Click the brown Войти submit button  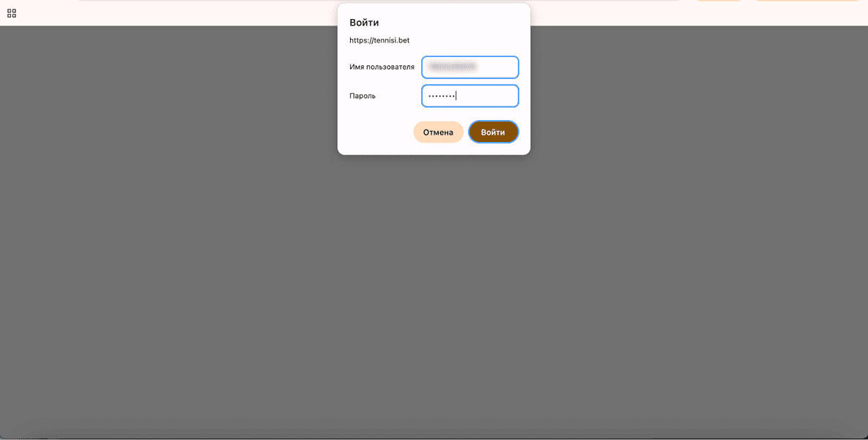coord(493,133)
